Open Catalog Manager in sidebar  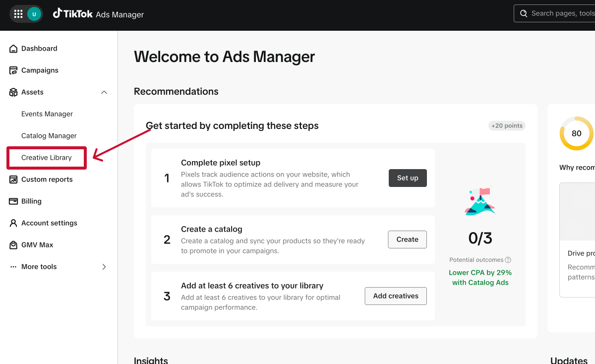pyautogui.click(x=49, y=136)
